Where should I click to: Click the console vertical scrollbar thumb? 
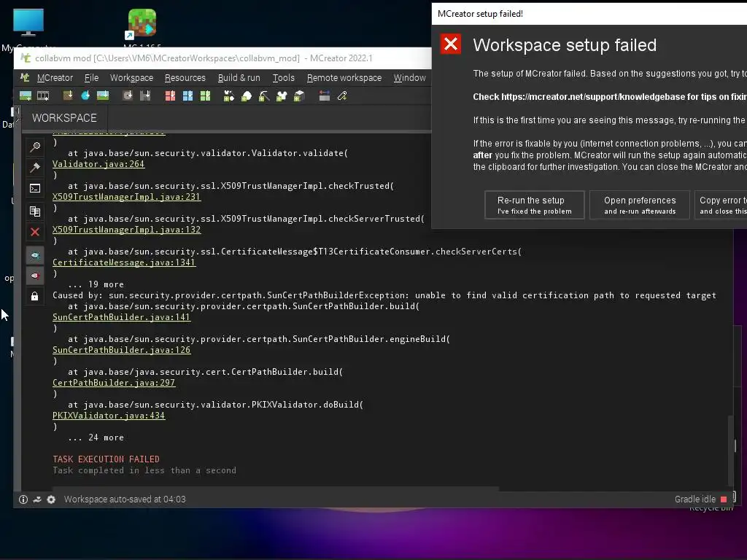coord(730,450)
